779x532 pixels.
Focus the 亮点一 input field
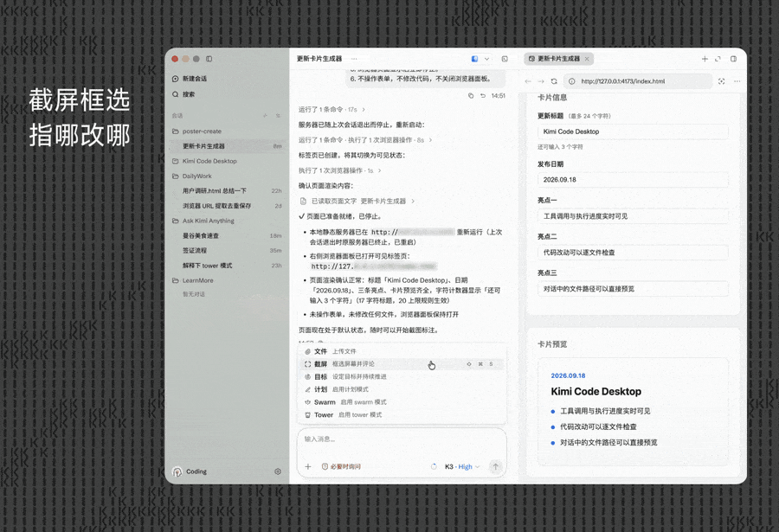coord(633,216)
